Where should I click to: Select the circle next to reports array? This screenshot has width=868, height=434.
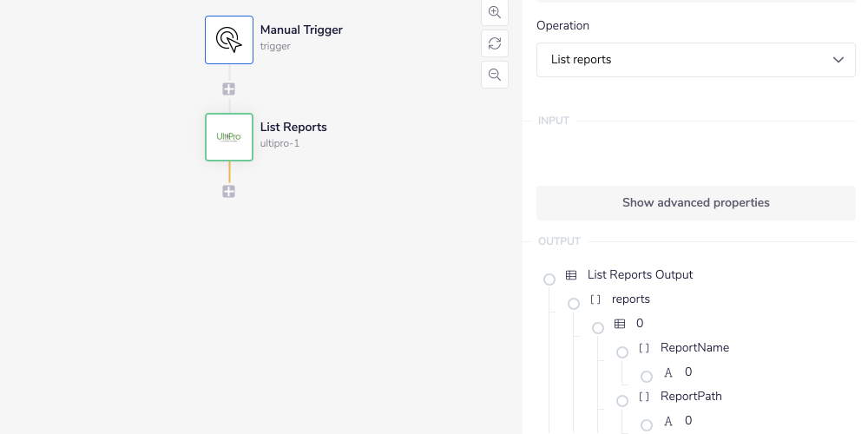coord(574,304)
